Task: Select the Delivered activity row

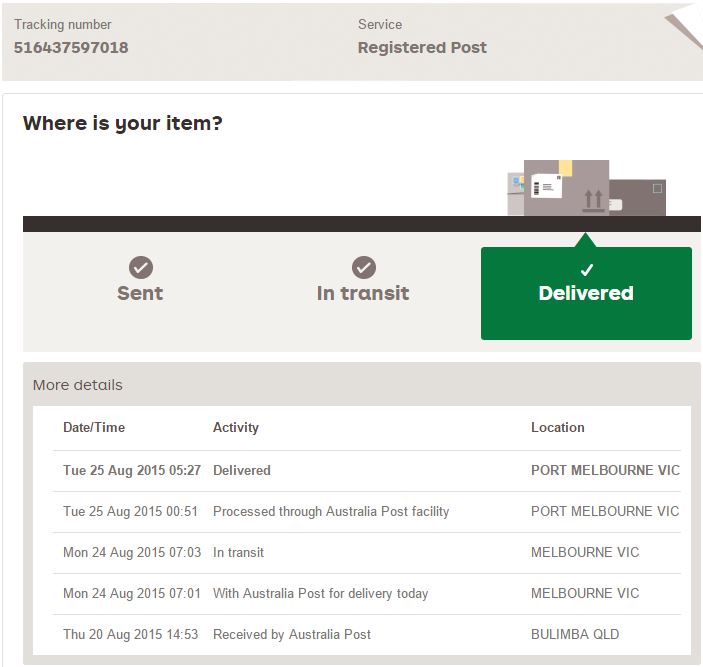Action: pyautogui.click(x=242, y=470)
